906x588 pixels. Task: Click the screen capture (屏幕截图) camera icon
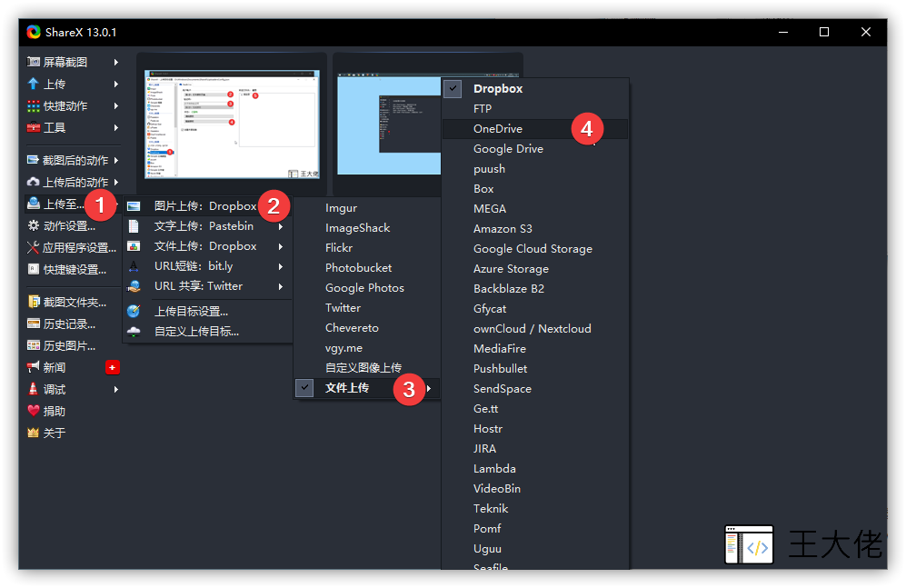34,62
